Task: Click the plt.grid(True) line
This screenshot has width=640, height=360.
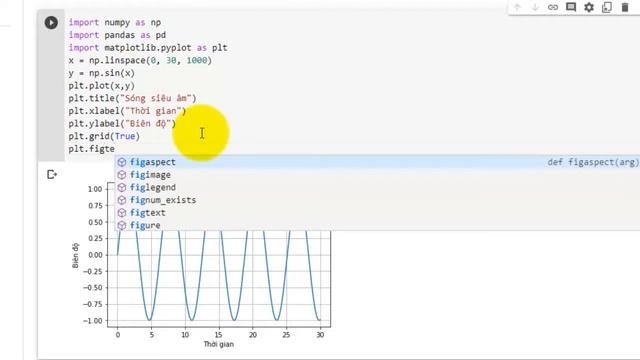Action: coord(104,136)
